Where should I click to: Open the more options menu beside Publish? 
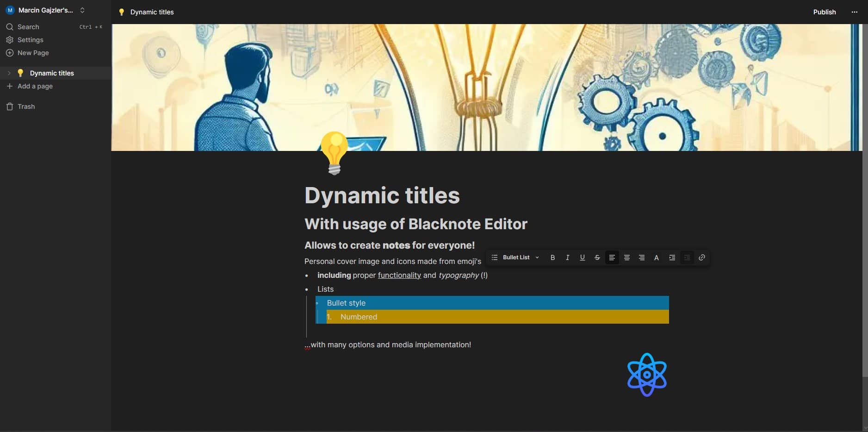point(854,12)
